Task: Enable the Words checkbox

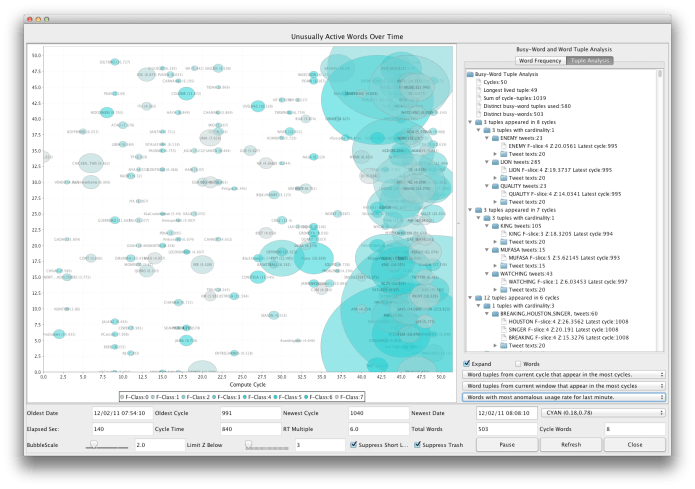Action: pyautogui.click(x=517, y=363)
